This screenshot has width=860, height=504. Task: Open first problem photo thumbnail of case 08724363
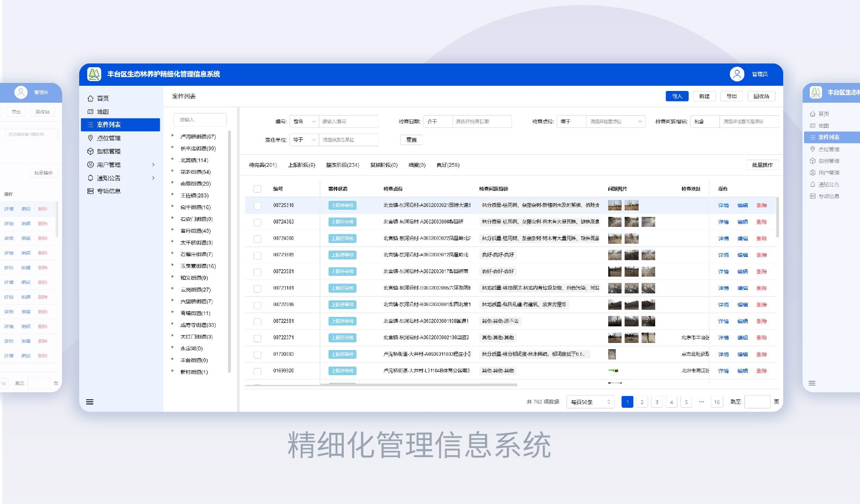614,222
